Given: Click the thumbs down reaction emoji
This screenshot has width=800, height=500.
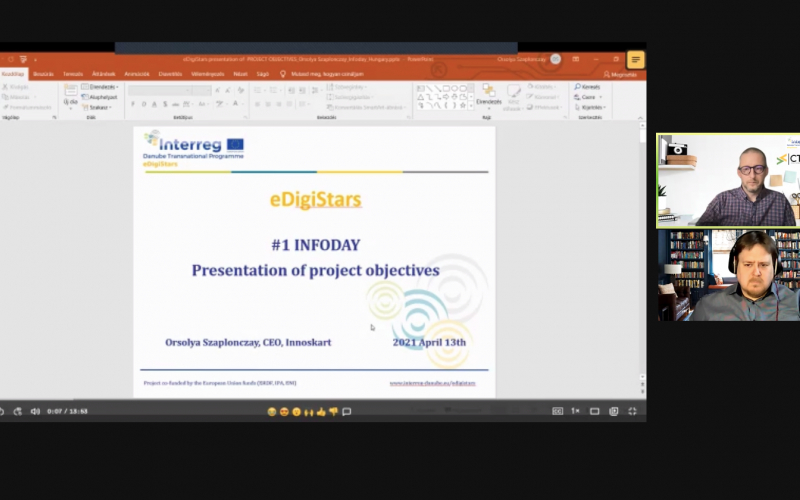Looking at the screenshot, I should point(333,412).
